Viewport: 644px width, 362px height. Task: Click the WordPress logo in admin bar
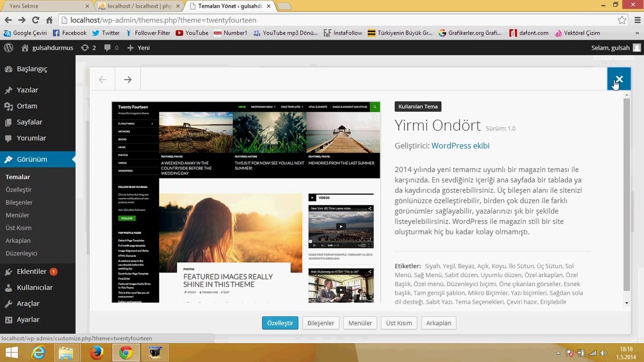tap(9, 48)
